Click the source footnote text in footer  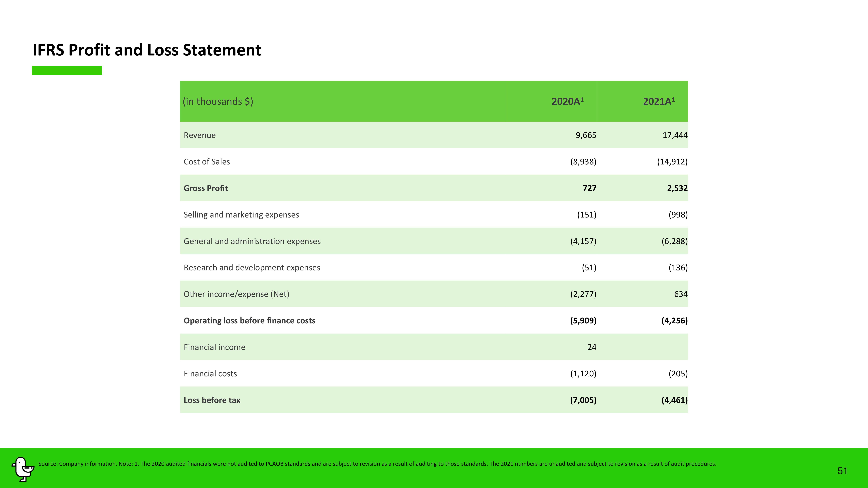pyautogui.click(x=377, y=464)
